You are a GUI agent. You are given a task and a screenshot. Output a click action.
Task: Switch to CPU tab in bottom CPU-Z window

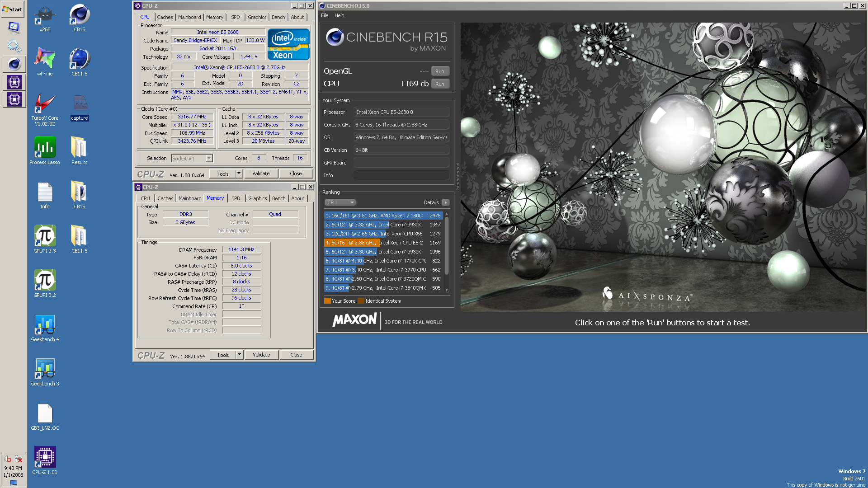145,198
